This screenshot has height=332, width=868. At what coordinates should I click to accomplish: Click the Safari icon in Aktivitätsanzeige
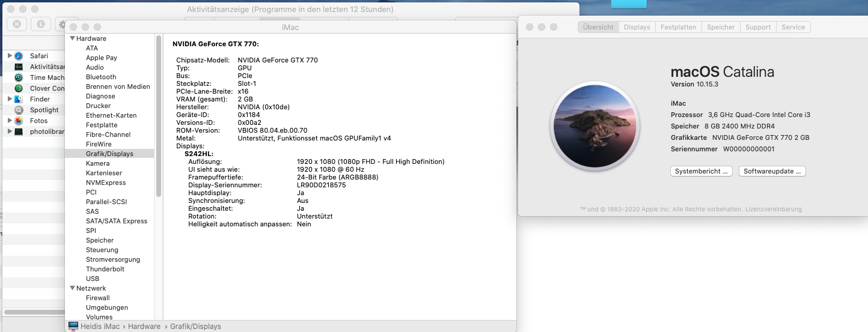coord(19,56)
